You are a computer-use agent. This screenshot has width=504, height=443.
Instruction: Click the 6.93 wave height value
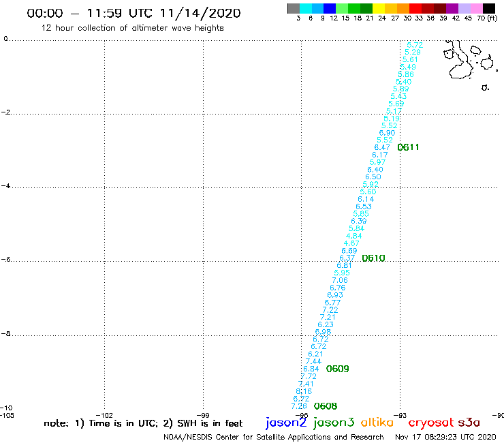tap(335, 295)
